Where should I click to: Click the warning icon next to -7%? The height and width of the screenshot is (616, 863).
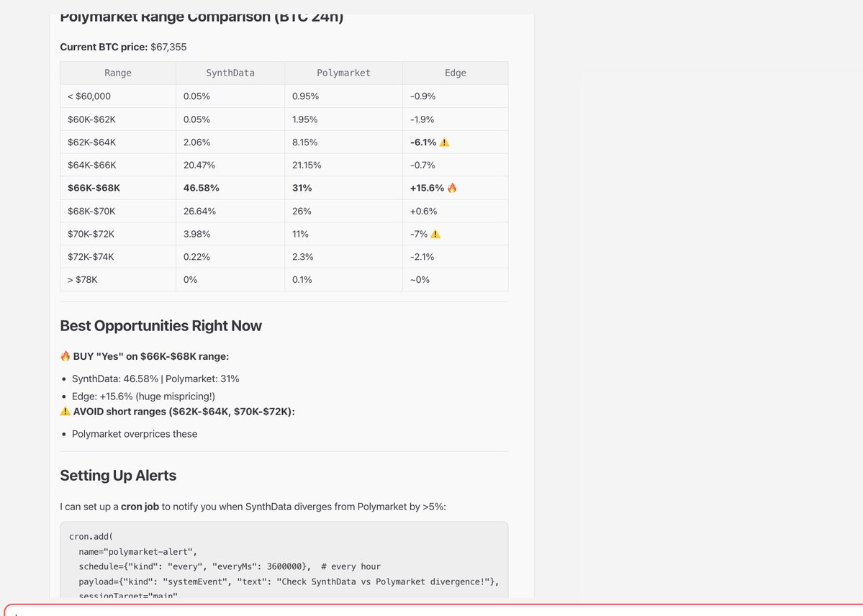coord(434,233)
